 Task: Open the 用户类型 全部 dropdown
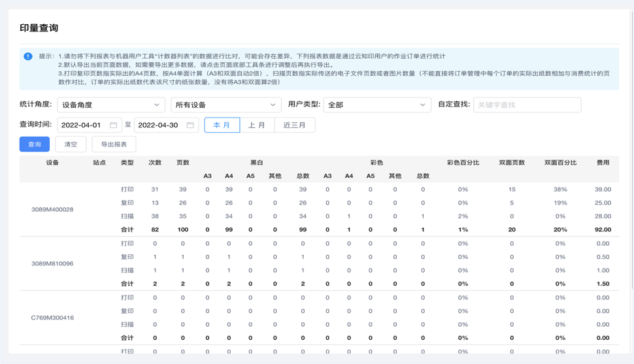click(377, 105)
